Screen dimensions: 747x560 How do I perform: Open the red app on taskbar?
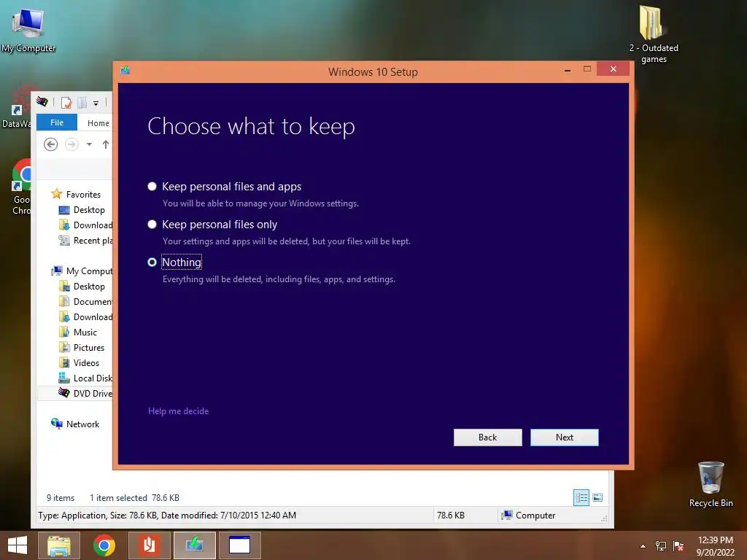coord(149,545)
